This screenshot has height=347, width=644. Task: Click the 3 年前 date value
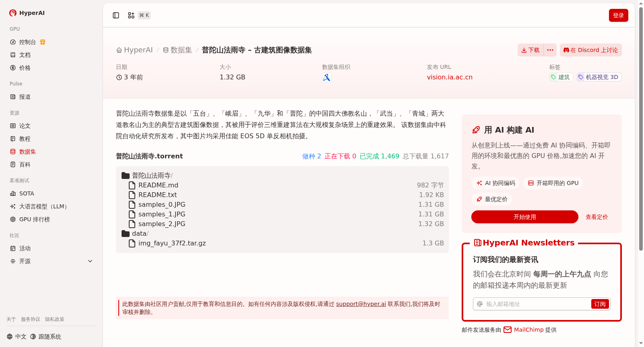[129, 77]
